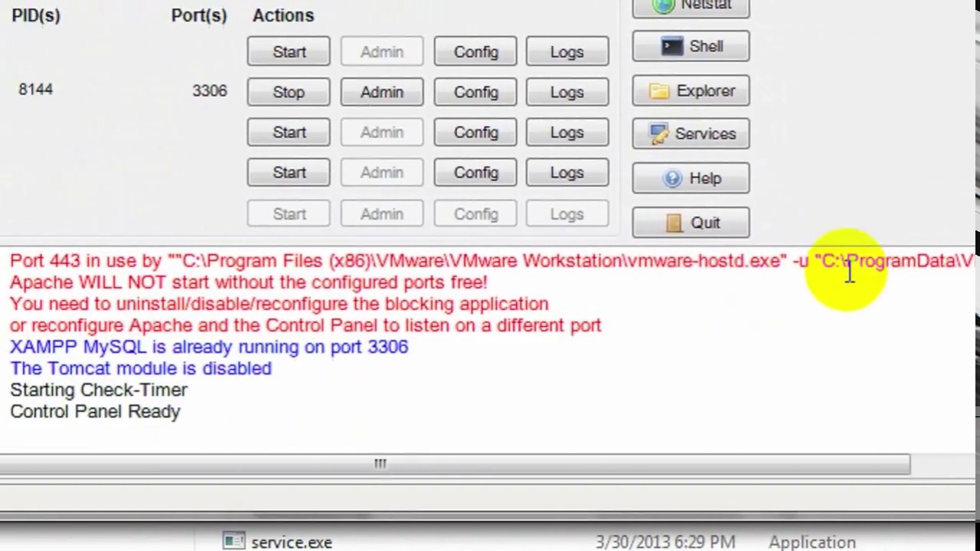Screen dimensions: 980x551
Task: Click the "Starting Check-Timer" log line
Action: [x=99, y=390]
